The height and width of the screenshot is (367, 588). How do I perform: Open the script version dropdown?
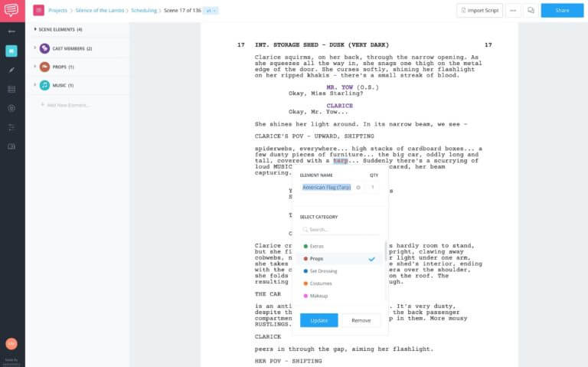click(211, 11)
